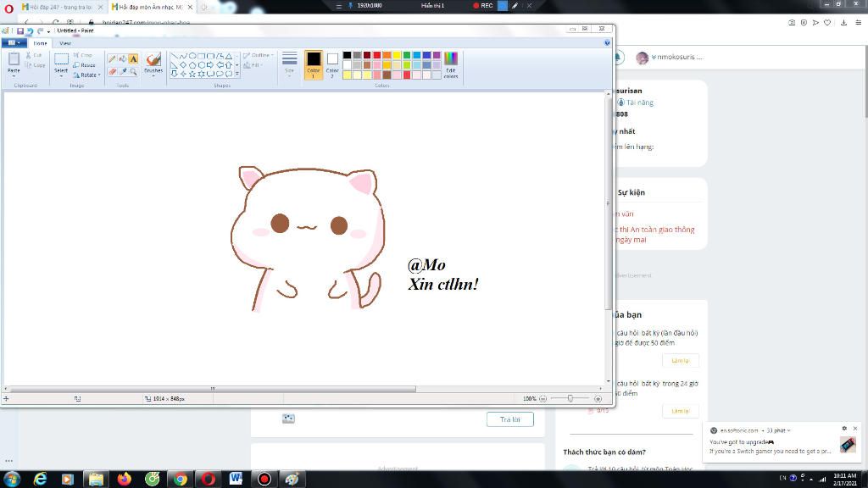Choose the right arrow shape

(x=210, y=64)
